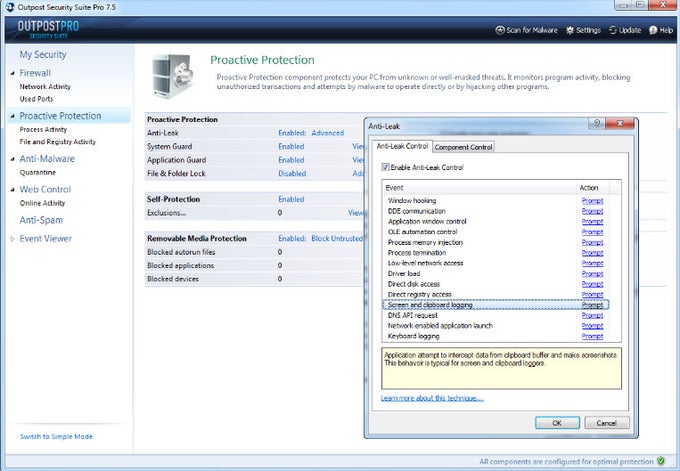Expand the Event Viewer tree section

click(x=13, y=239)
